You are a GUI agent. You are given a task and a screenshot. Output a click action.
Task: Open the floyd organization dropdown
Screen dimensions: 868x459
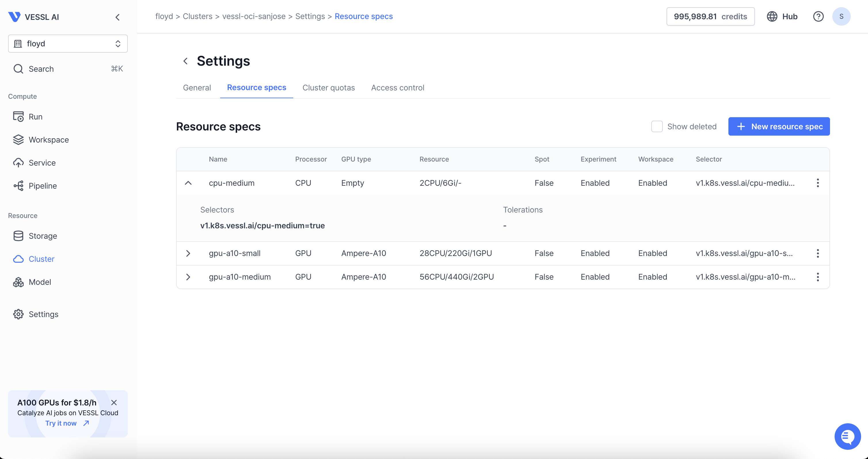pos(68,43)
